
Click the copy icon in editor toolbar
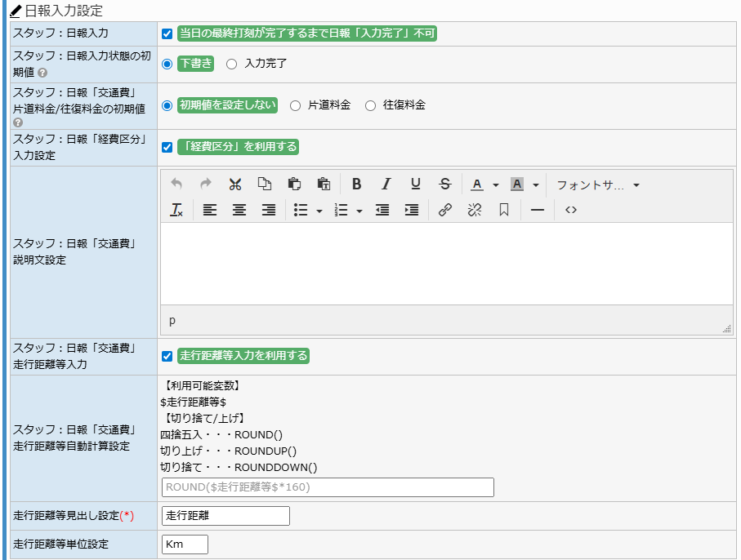click(x=265, y=184)
